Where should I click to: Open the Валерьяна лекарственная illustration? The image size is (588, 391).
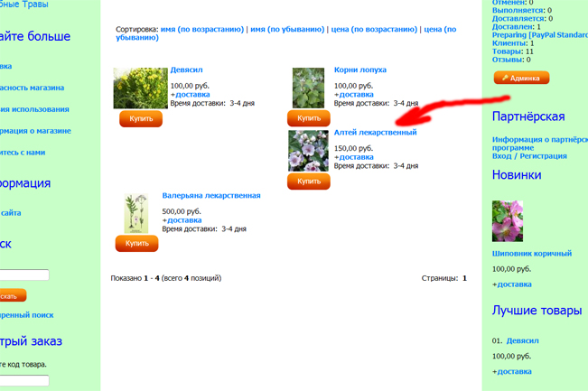[136, 214]
